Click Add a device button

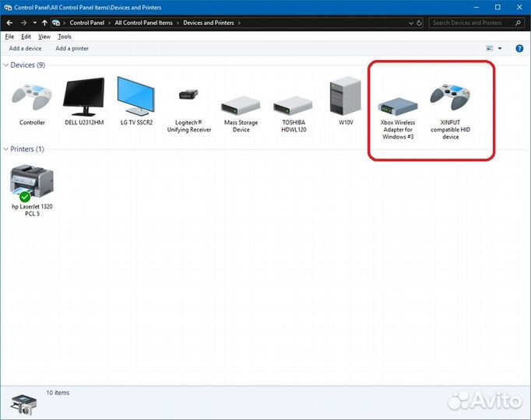[25, 48]
